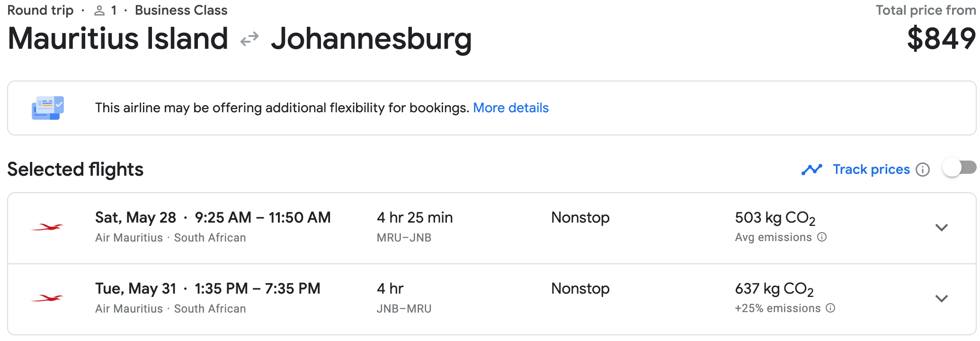980x341 pixels.
Task: Open the More details link
Action: pyautogui.click(x=511, y=108)
